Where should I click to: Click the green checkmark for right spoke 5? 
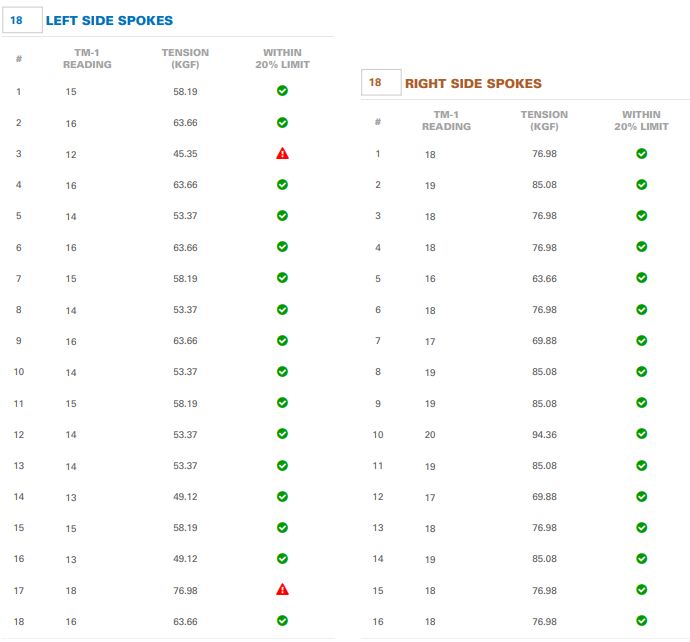(x=642, y=279)
